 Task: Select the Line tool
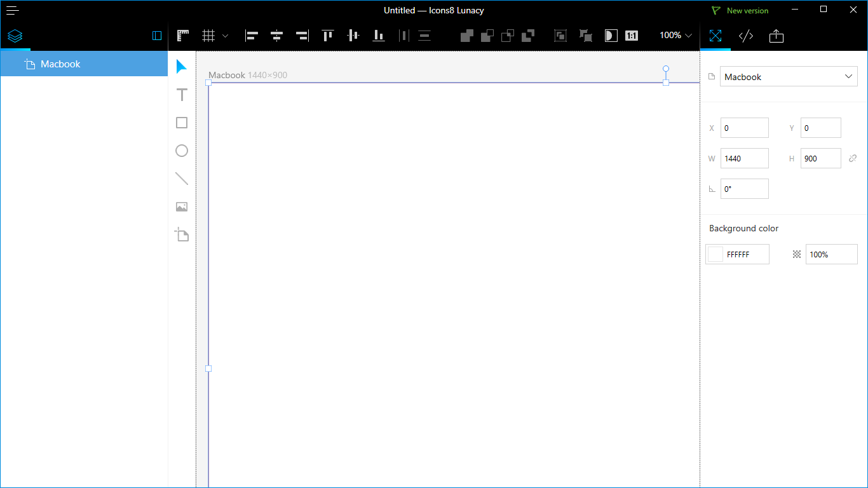click(182, 179)
